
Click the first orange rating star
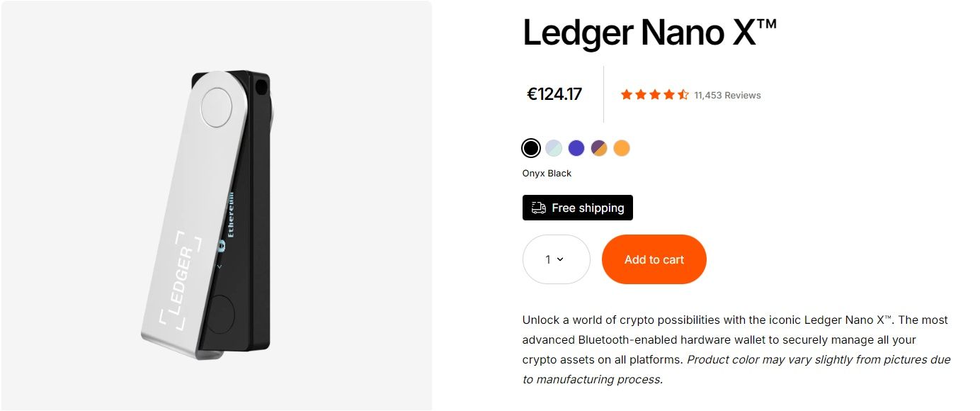627,95
